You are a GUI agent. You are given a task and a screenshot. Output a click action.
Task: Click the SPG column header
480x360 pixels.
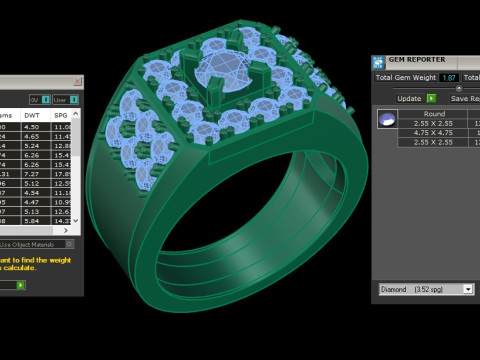click(61, 115)
